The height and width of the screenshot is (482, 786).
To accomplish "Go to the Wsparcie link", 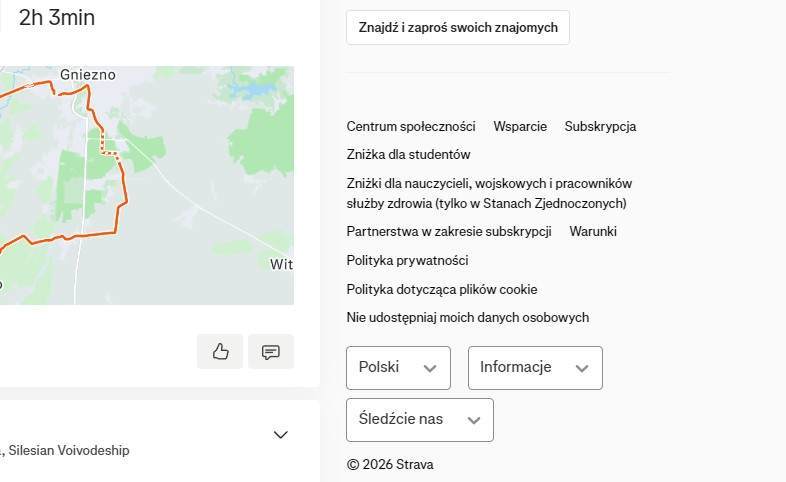I will click(x=520, y=127).
